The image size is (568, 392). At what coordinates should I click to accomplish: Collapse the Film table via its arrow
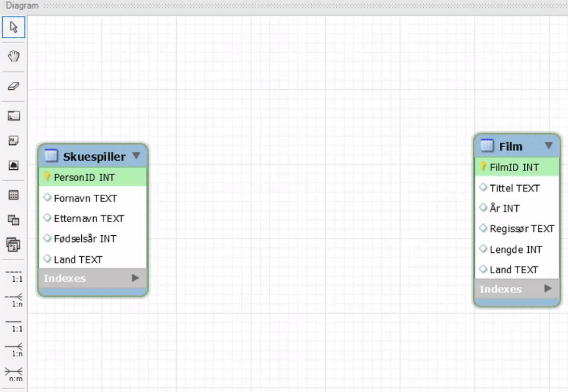[549, 146]
